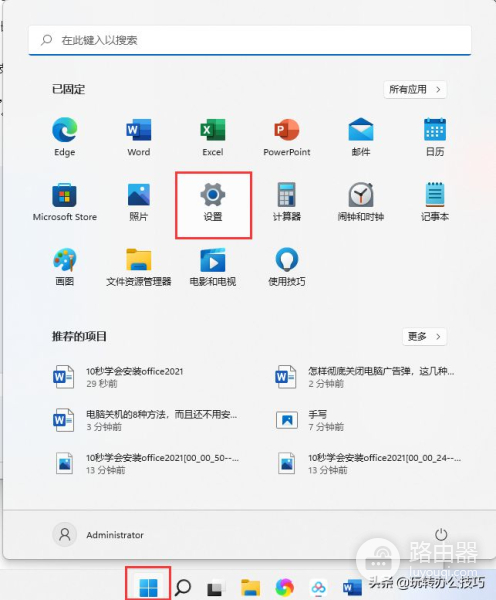The width and height of the screenshot is (496, 600).
Task: Open 文件资源管理器 file explorer
Action: pyautogui.click(x=139, y=267)
